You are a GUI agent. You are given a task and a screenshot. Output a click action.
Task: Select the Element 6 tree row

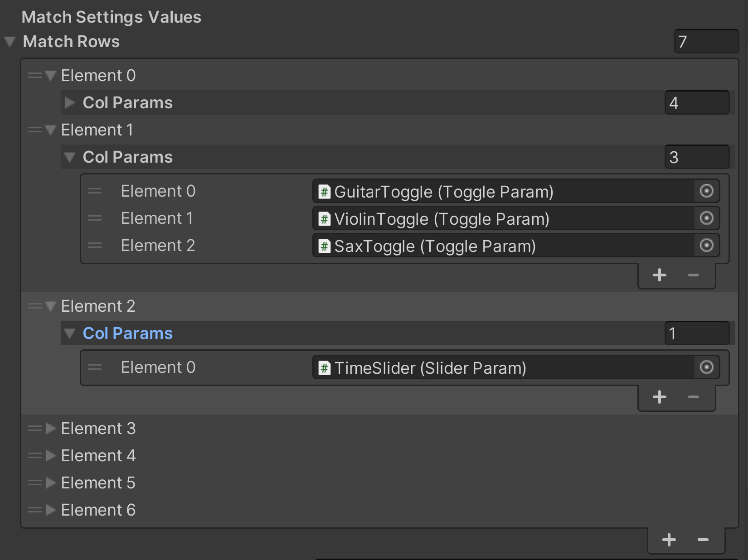pos(98,510)
